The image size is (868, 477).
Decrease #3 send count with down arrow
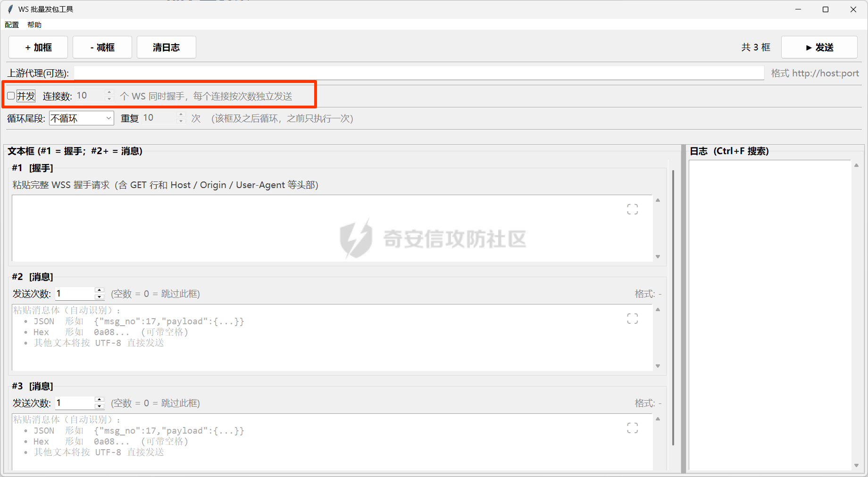[x=99, y=406]
